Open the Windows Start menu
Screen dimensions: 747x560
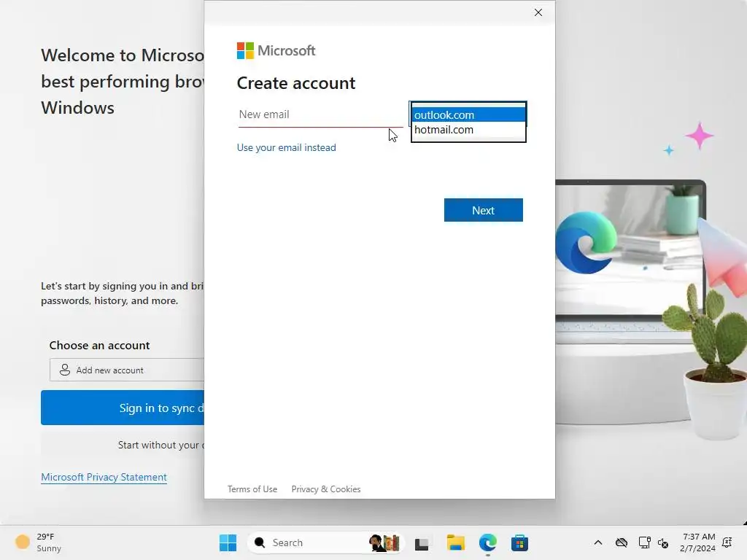228,542
